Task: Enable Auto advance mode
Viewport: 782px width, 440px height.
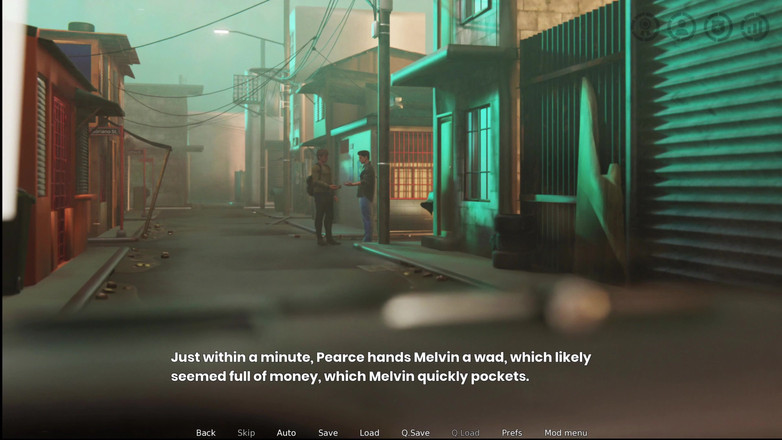Action: 286,433
